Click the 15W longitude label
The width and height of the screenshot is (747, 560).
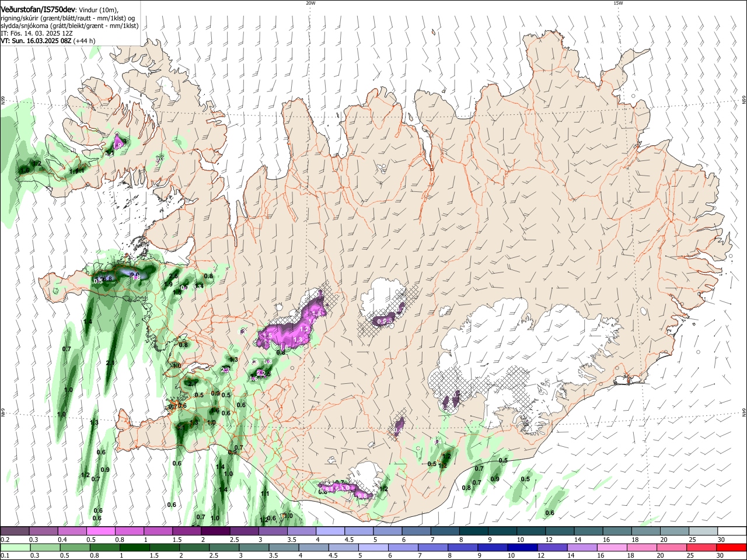click(x=618, y=3)
